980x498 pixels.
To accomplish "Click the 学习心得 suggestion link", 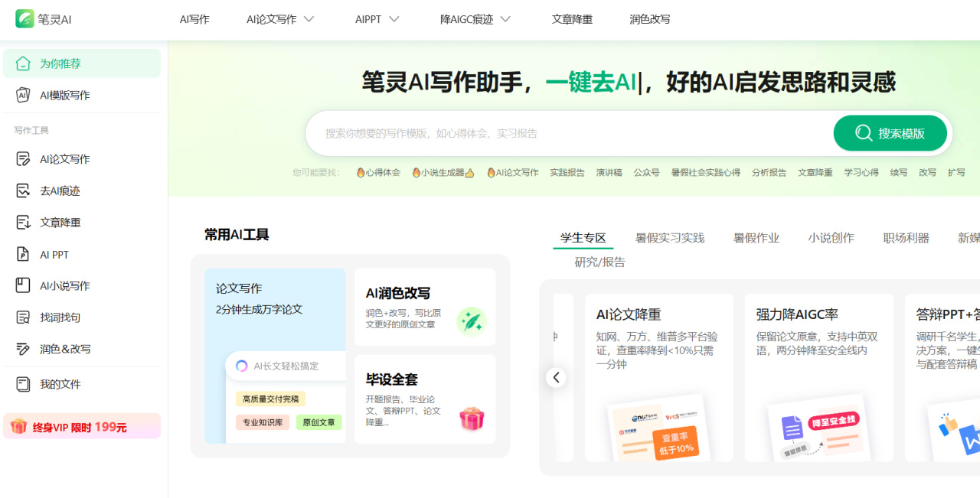I will [861, 173].
